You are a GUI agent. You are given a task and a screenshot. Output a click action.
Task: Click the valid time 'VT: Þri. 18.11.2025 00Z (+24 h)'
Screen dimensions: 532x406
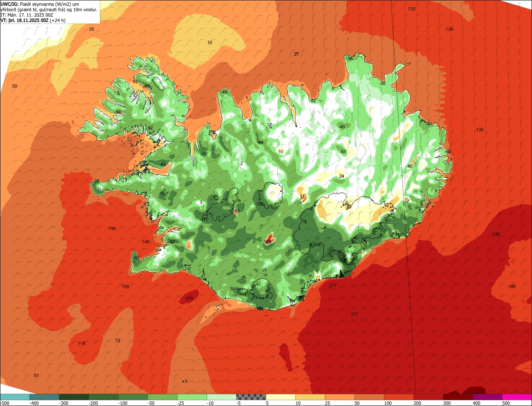point(33,20)
